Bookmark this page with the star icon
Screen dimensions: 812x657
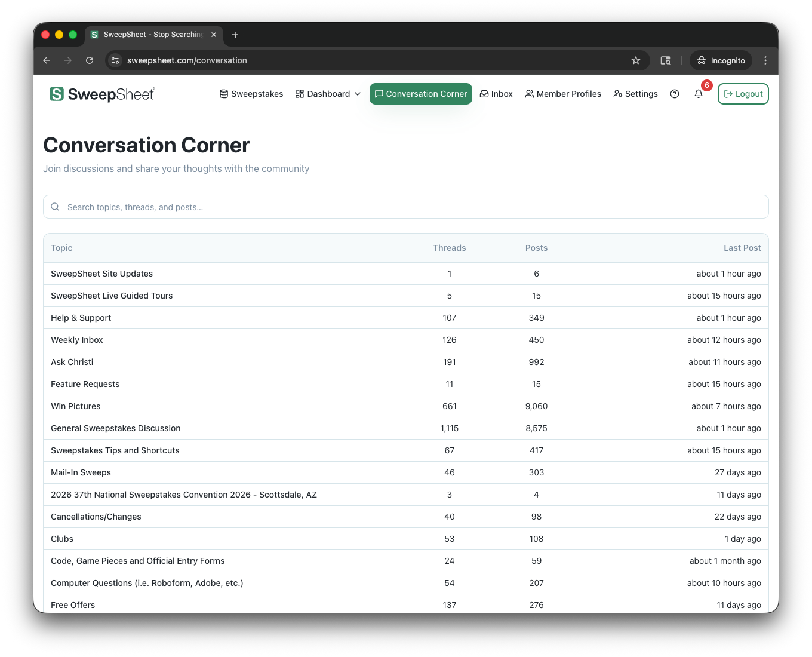pos(636,60)
